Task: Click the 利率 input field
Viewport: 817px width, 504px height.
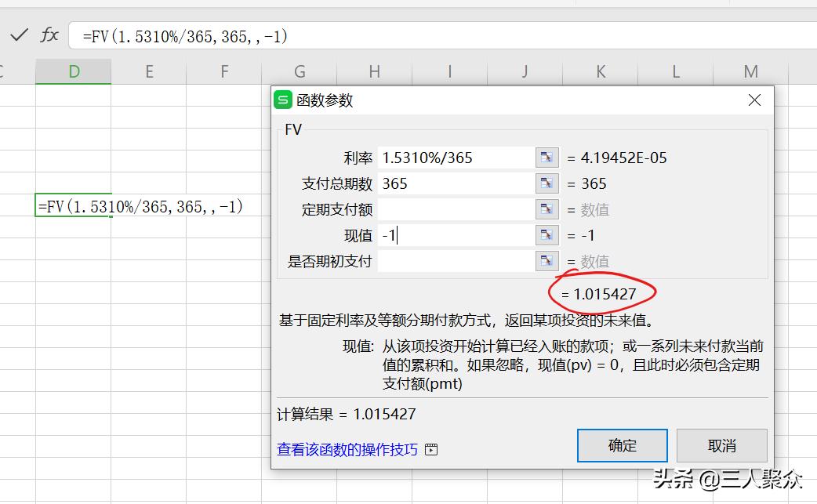Action: pos(456,158)
